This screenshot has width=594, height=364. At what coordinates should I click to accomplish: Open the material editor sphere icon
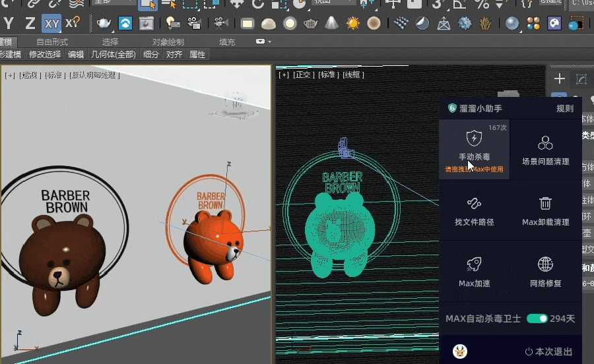pyautogui.click(x=511, y=24)
